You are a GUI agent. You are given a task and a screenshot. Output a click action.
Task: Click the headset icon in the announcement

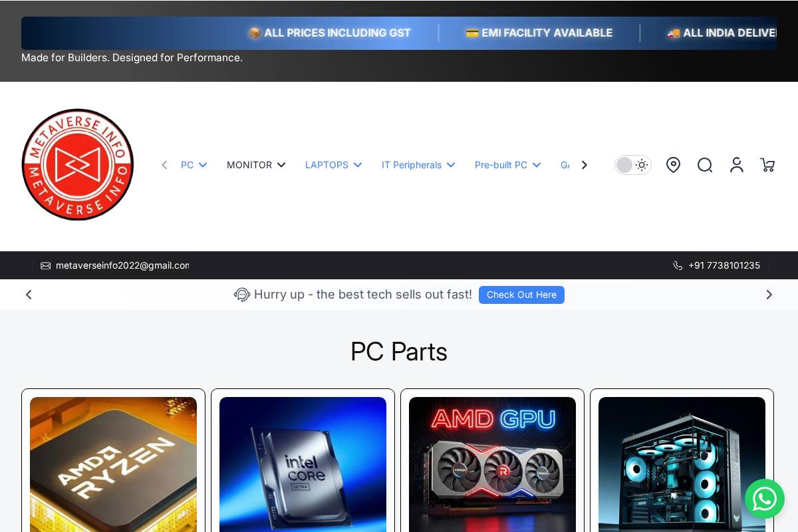(242, 295)
